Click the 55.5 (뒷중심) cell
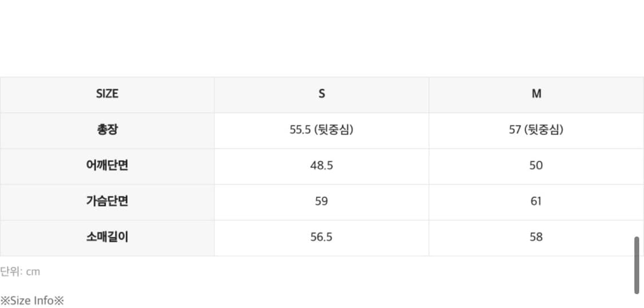Viewport: 644px width, 308px height. 321,130
